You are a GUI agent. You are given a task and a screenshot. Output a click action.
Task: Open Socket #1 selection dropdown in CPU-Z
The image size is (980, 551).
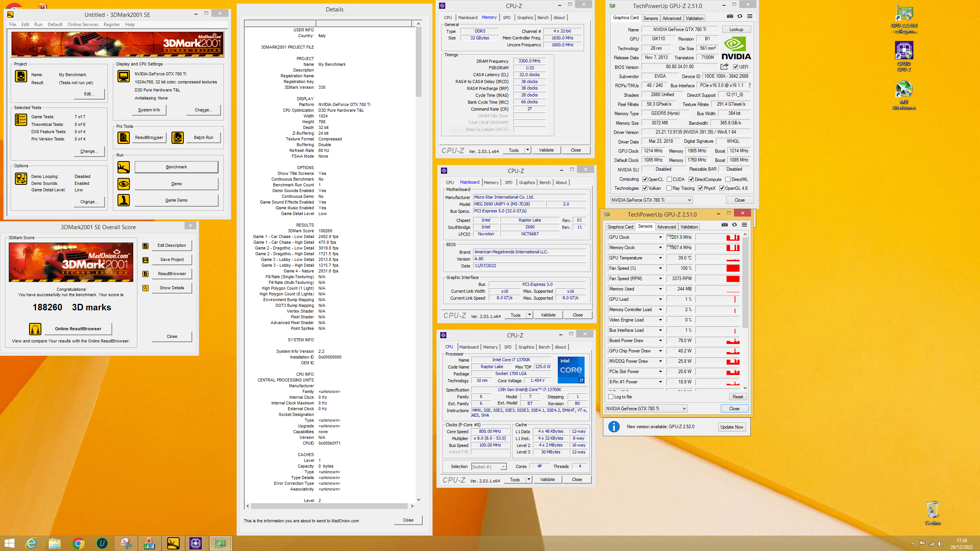coord(489,467)
